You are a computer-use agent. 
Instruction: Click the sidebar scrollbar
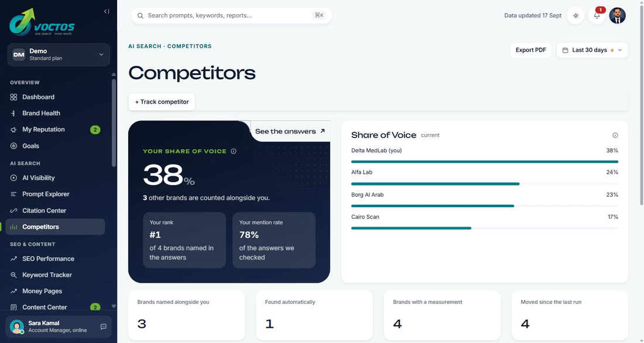[x=114, y=122]
